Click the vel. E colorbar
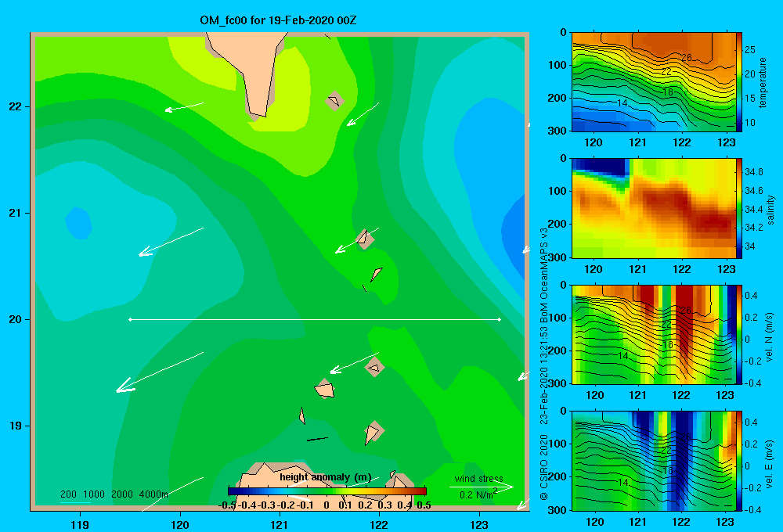783x532 pixels. pyautogui.click(x=739, y=461)
